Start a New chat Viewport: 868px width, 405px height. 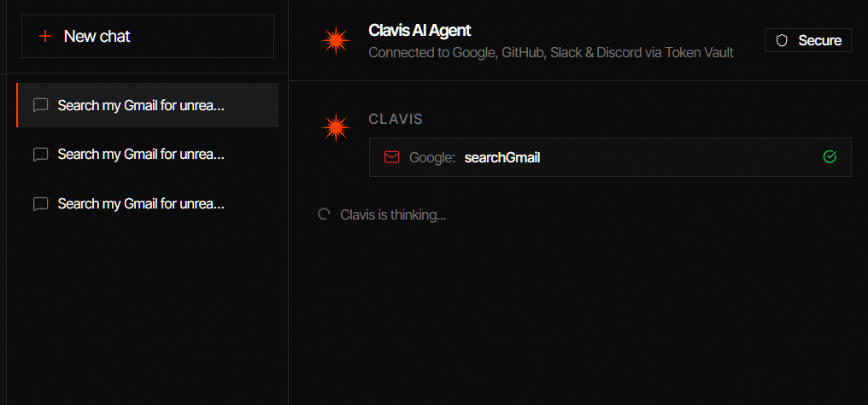pos(148,37)
